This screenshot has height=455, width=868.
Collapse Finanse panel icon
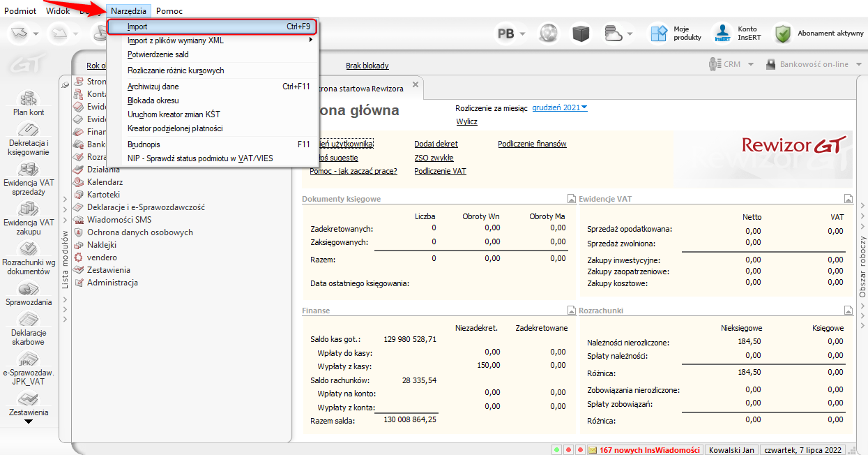(x=571, y=311)
